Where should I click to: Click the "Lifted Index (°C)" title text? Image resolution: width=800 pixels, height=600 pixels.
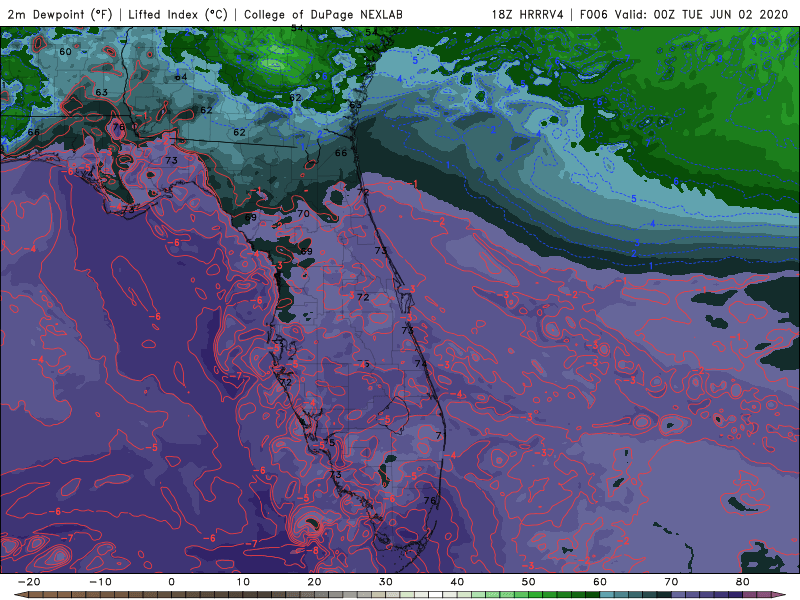(x=178, y=15)
